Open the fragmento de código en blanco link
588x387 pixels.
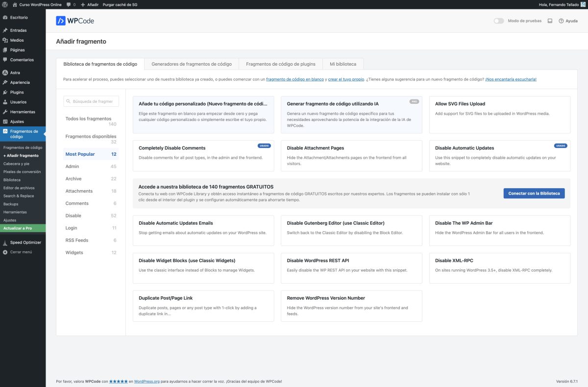(295, 79)
